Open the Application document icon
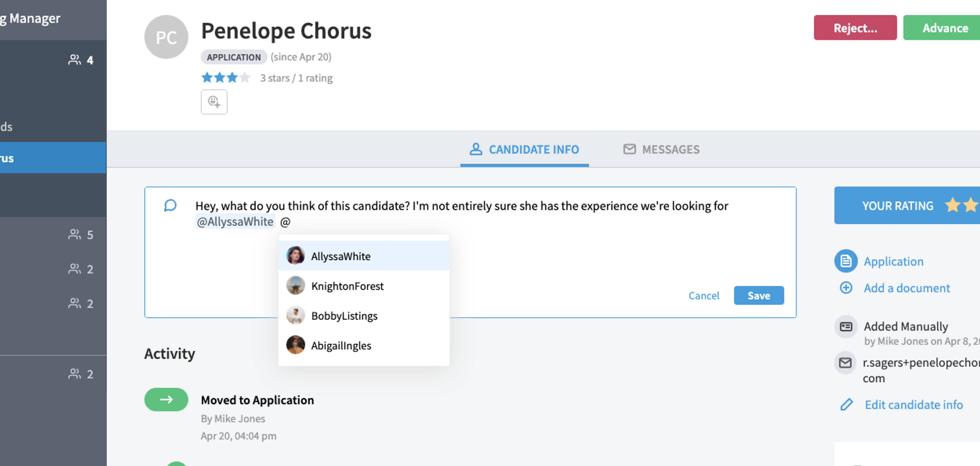 click(846, 261)
